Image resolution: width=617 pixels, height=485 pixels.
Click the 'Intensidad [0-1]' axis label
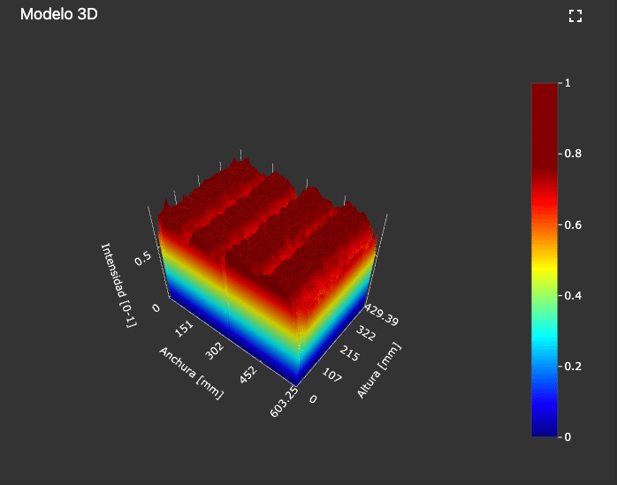point(118,284)
